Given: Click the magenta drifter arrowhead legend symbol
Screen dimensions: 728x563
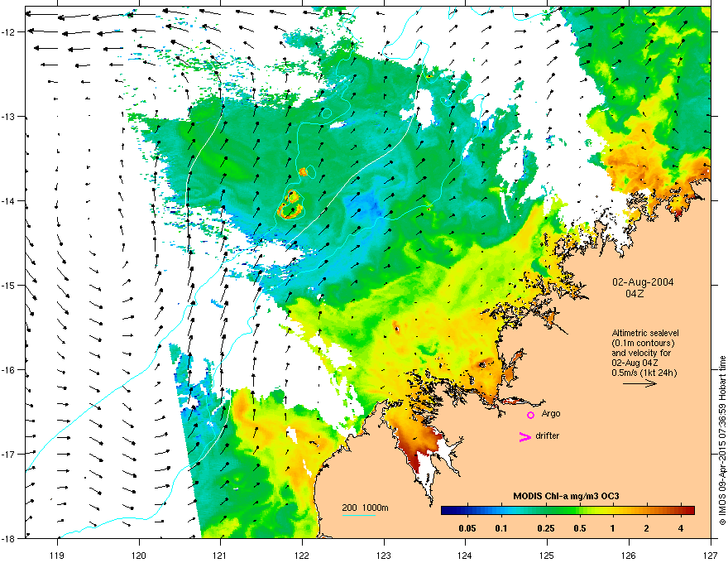Looking at the screenshot, I should point(524,436).
